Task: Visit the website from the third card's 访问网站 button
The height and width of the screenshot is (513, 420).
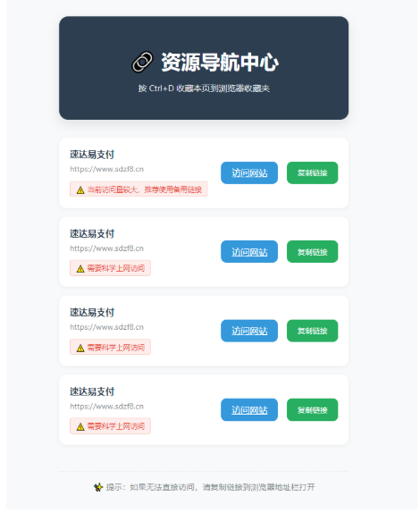Action: click(x=249, y=331)
